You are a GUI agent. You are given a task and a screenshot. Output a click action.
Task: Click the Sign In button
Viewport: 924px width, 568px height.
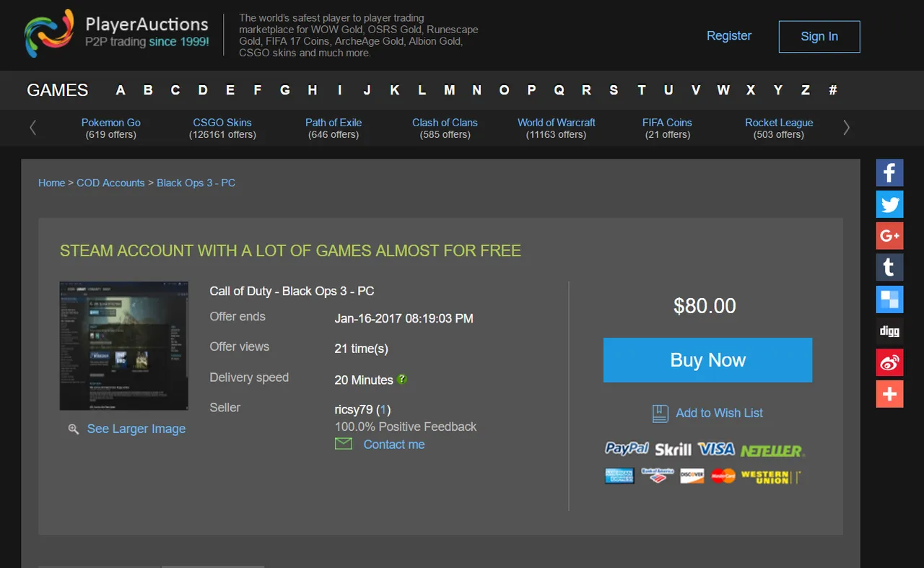click(x=819, y=36)
